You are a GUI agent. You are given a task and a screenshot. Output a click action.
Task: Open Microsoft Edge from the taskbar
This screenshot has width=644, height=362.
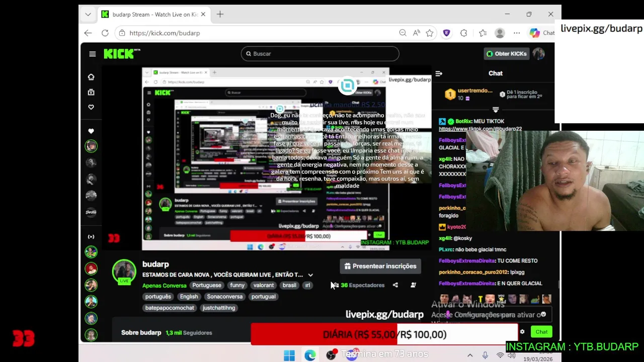click(310, 356)
